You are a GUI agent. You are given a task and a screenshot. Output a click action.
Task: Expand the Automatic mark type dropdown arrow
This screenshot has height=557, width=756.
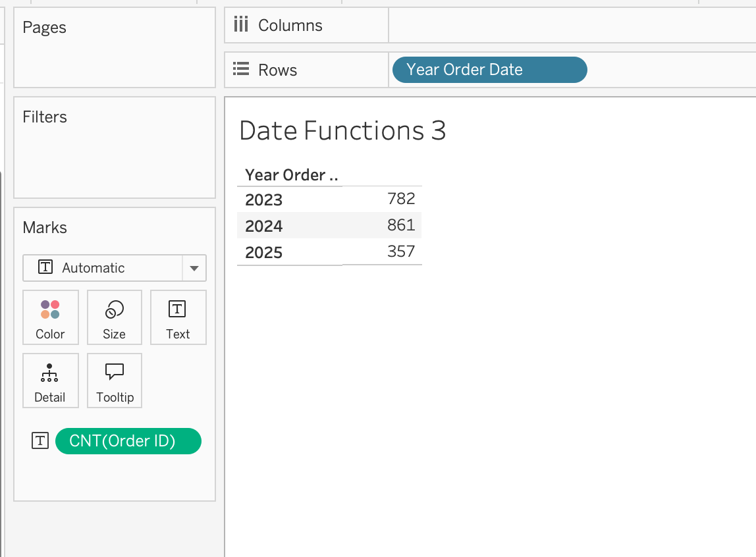pyautogui.click(x=194, y=268)
